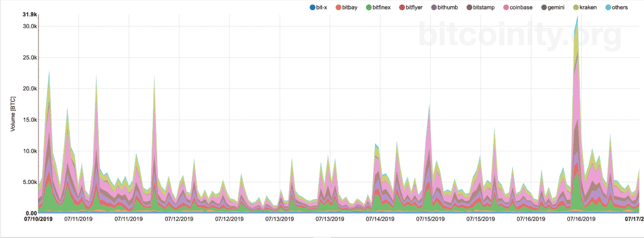Hide the bitfinex series via legend
Viewport: 644px width, 238px height.
point(378,8)
